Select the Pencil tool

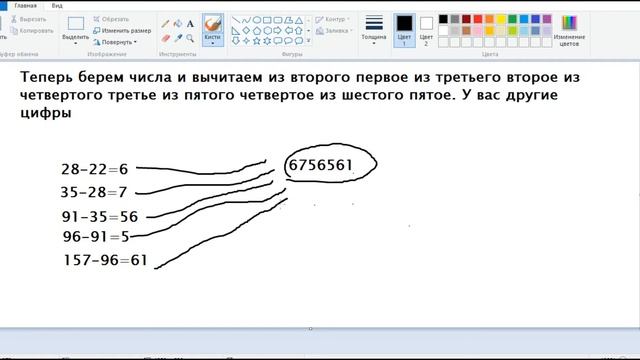click(165, 24)
